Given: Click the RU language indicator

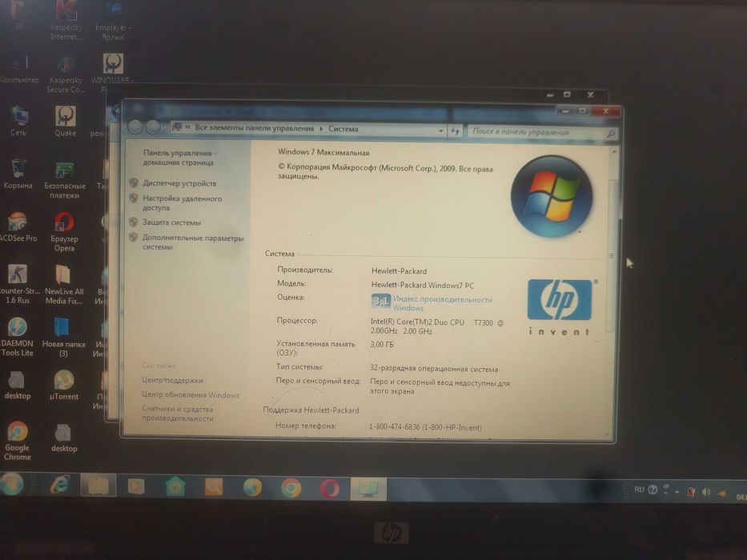Looking at the screenshot, I should (639, 490).
